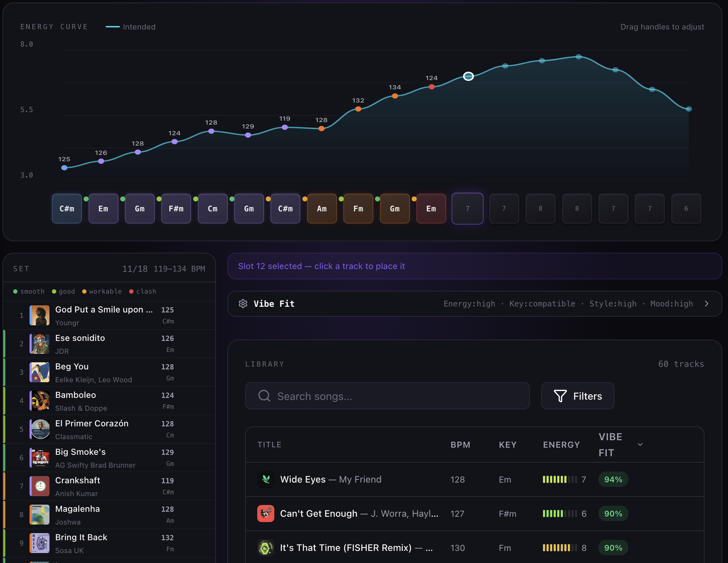Select Bring It Back set row title

tap(81, 537)
